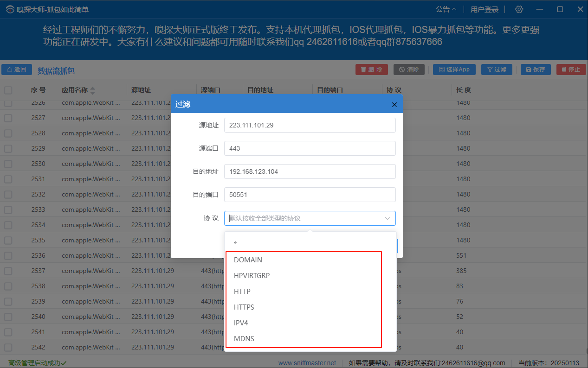Image resolution: width=588 pixels, height=368 pixels.
Task: Open 用户登录 user login
Action: pyautogui.click(x=484, y=9)
